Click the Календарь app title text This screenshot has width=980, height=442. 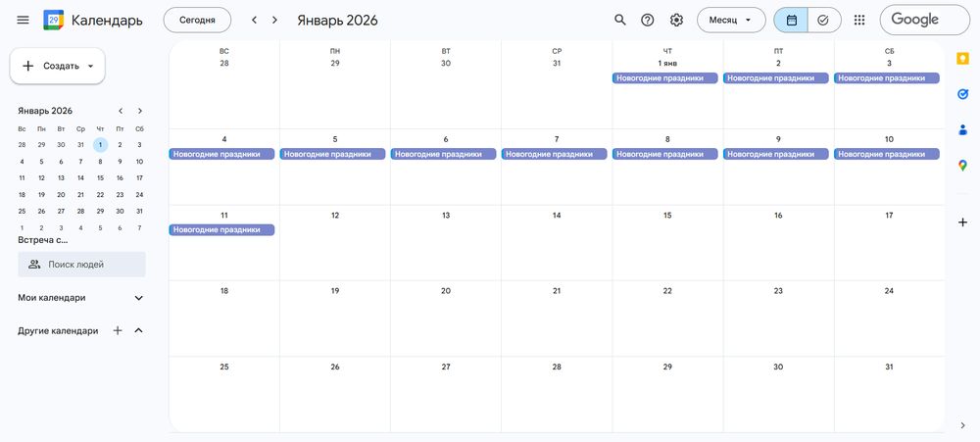coord(107,20)
